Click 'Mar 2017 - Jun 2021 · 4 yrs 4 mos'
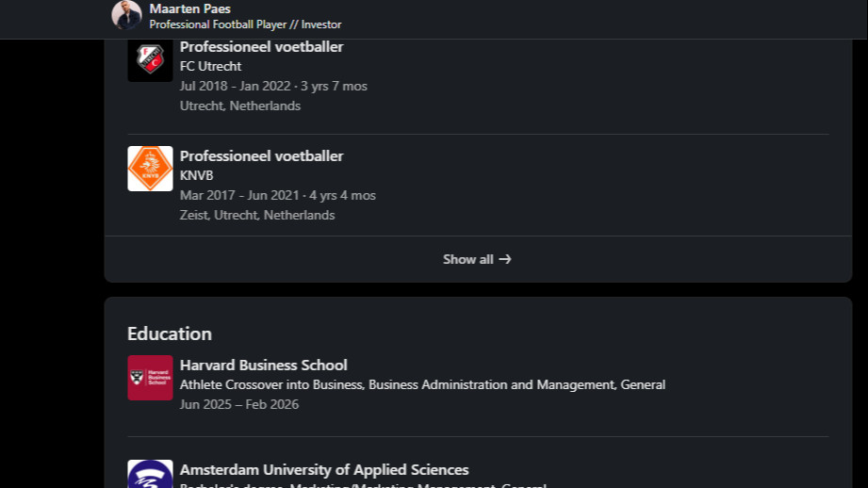 (x=278, y=195)
